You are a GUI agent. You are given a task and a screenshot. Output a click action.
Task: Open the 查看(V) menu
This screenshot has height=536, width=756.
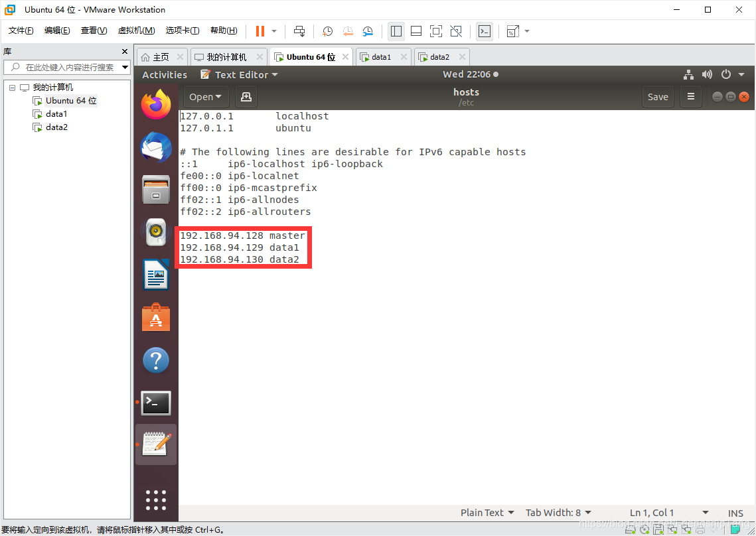tap(94, 31)
